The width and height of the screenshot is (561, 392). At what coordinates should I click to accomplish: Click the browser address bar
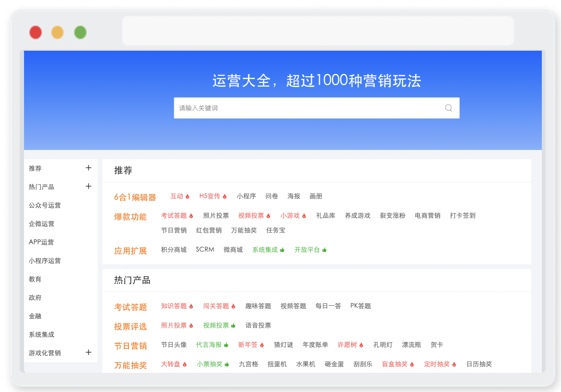(318, 31)
